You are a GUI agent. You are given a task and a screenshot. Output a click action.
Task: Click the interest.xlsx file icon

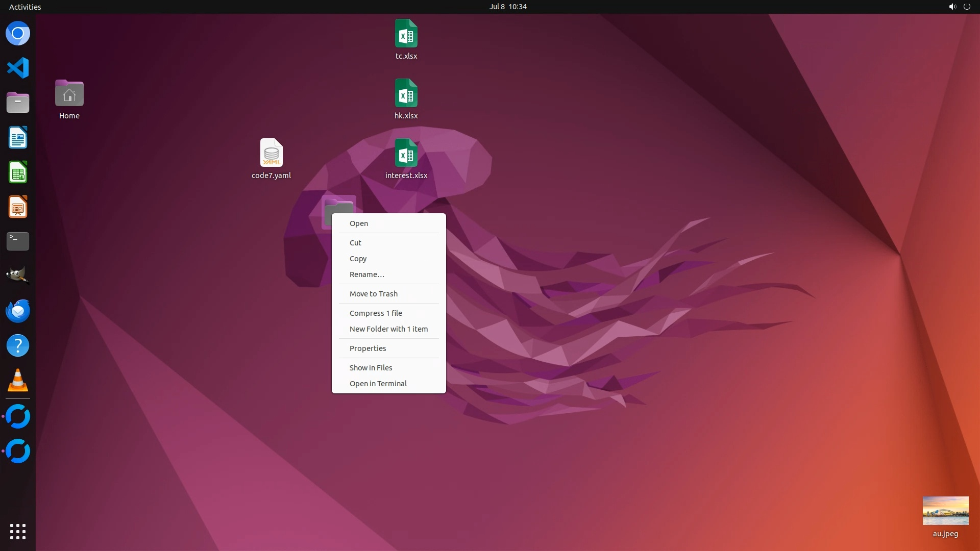406,154
